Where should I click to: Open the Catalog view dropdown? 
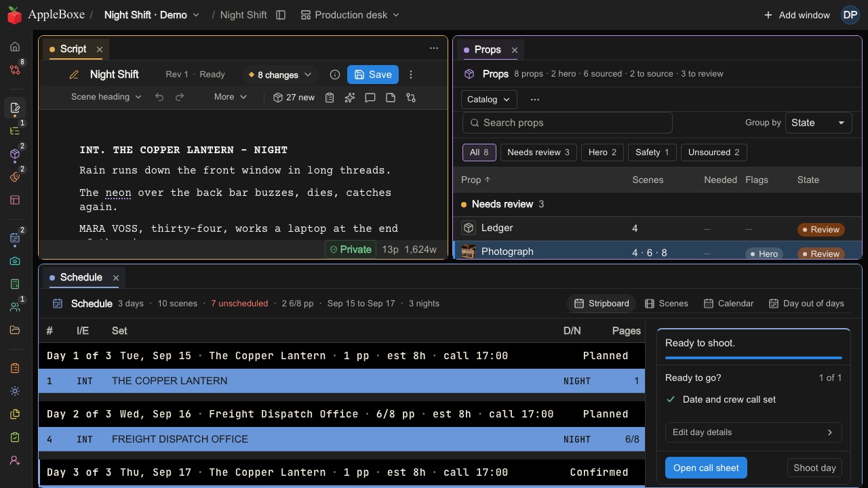click(x=489, y=99)
